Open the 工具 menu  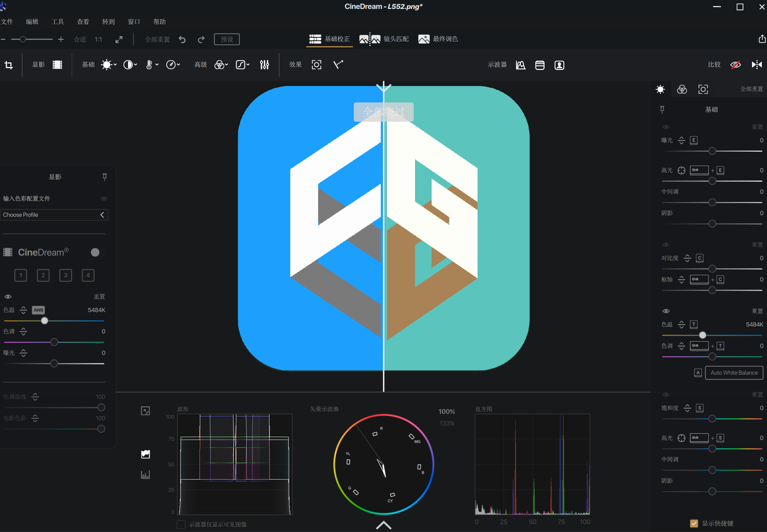[x=57, y=22]
